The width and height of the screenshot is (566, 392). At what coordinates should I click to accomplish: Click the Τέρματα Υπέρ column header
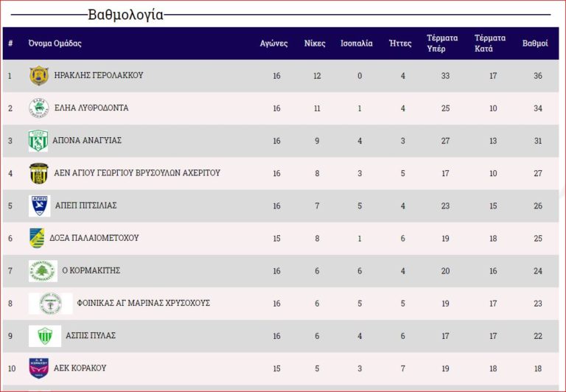(x=442, y=43)
